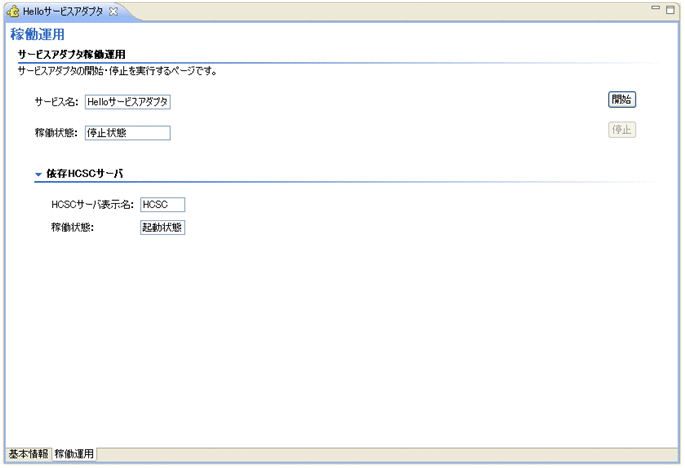Screen dimensions: 685x468
Task: Minimize the editor pane
Action: tap(655, 8)
